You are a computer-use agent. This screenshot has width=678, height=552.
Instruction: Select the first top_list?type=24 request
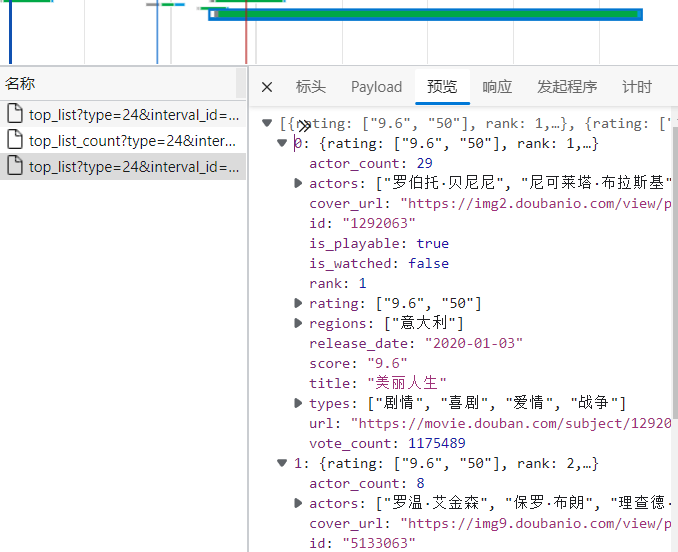123,115
